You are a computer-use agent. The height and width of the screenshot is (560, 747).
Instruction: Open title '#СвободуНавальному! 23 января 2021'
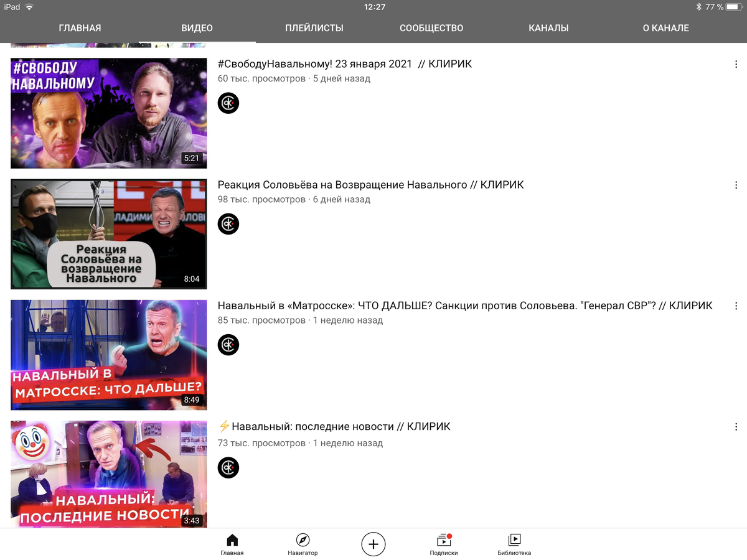(345, 64)
